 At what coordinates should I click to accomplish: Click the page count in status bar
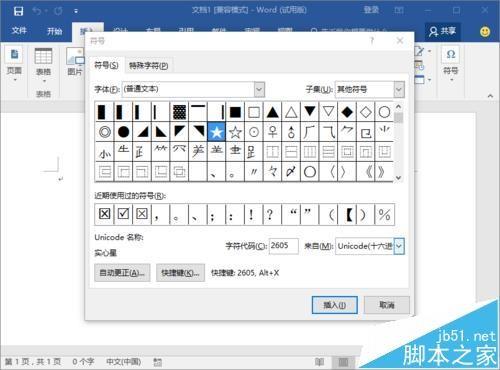[x=33, y=362]
